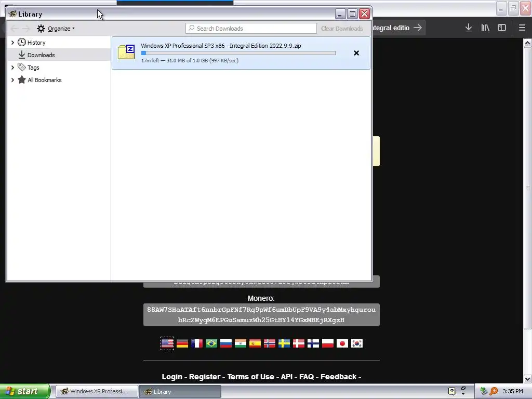
Task: Select the Polish flag language
Action: tap(328, 343)
